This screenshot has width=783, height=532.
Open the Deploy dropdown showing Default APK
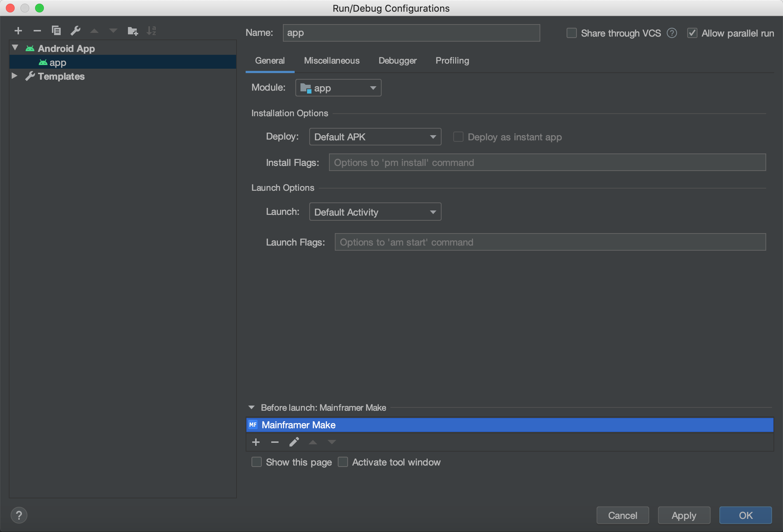coord(375,137)
